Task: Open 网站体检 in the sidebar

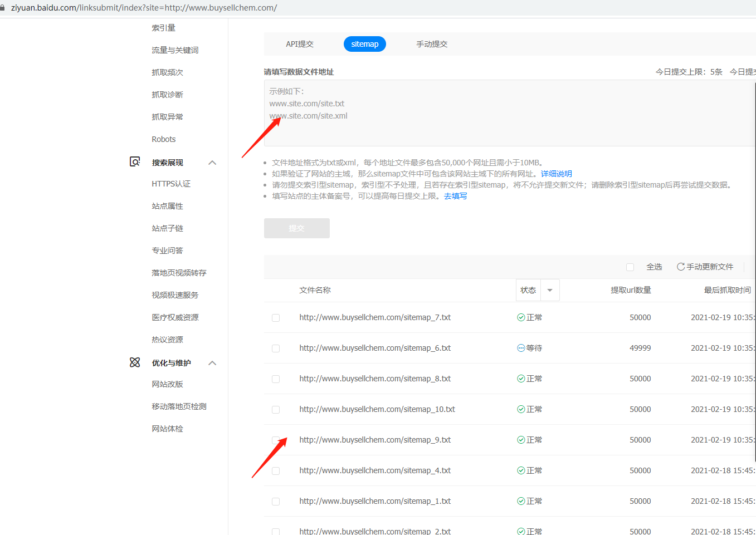Action: coord(168,429)
